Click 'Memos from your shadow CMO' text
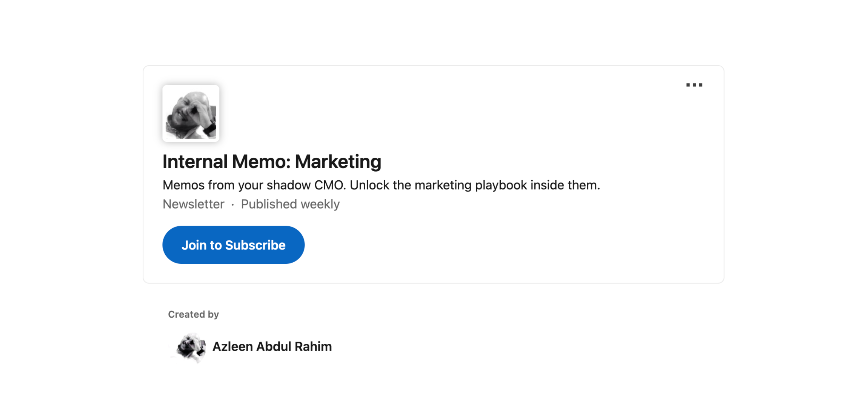 [254, 185]
